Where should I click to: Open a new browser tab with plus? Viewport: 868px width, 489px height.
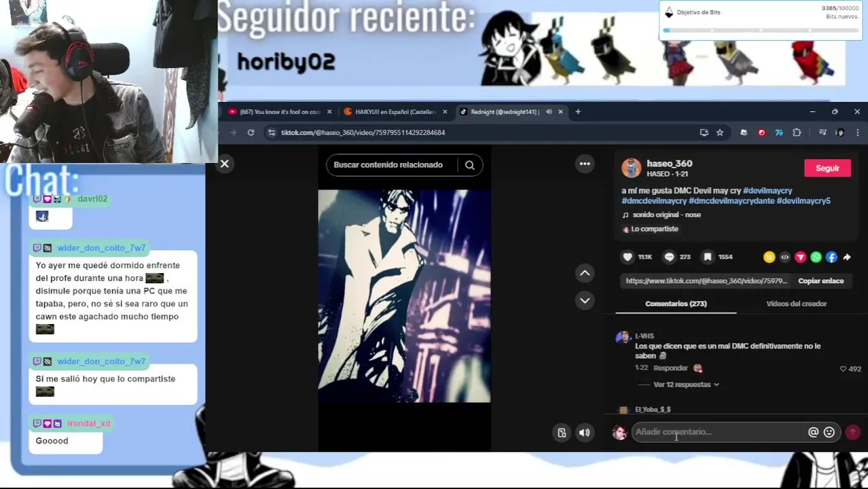pyautogui.click(x=578, y=111)
